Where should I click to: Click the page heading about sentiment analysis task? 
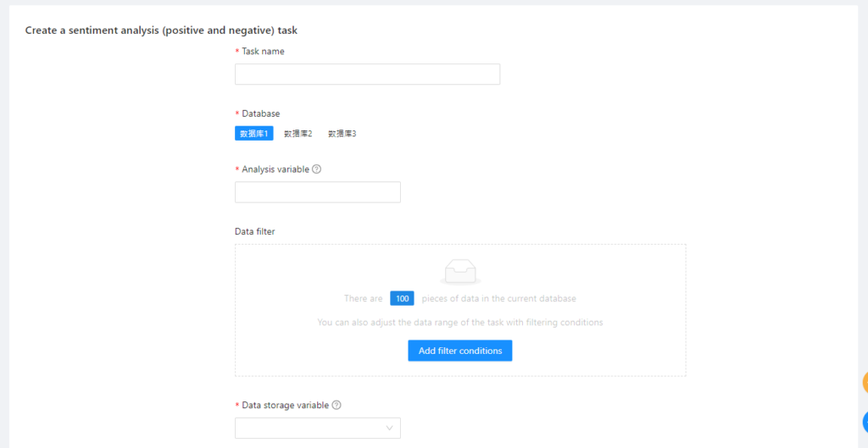(161, 30)
